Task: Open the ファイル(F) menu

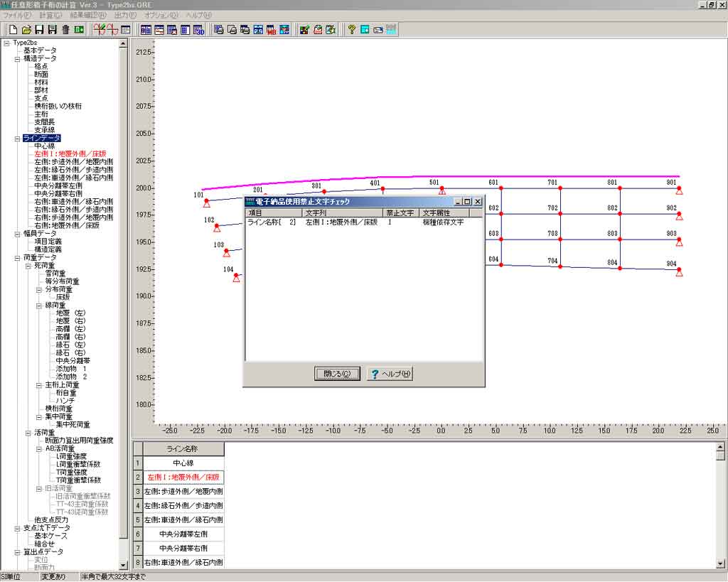Action: (18, 15)
